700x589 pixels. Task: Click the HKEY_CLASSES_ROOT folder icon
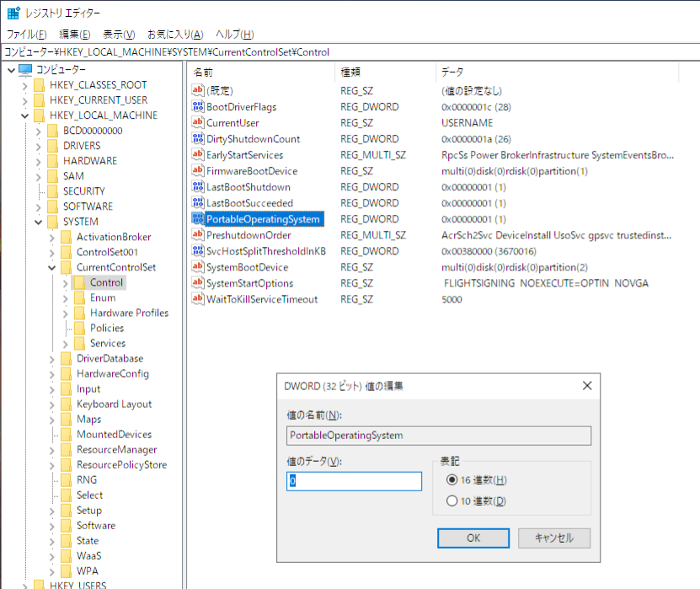[x=40, y=85]
